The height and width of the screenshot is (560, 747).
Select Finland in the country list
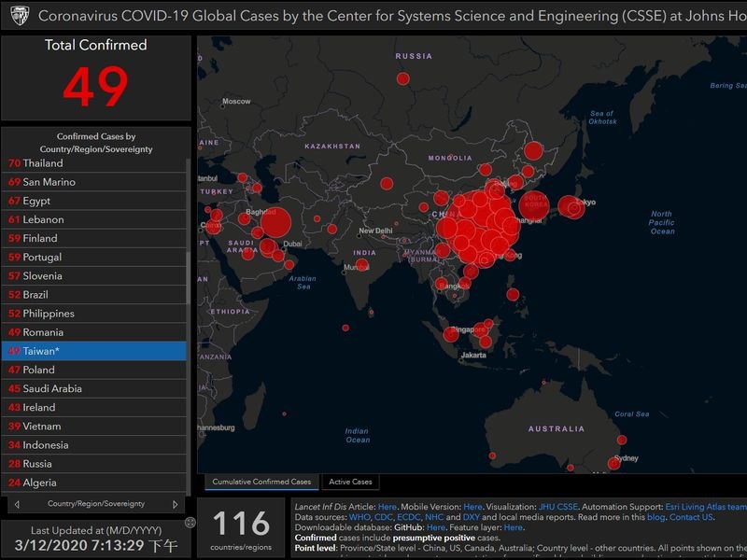point(94,238)
